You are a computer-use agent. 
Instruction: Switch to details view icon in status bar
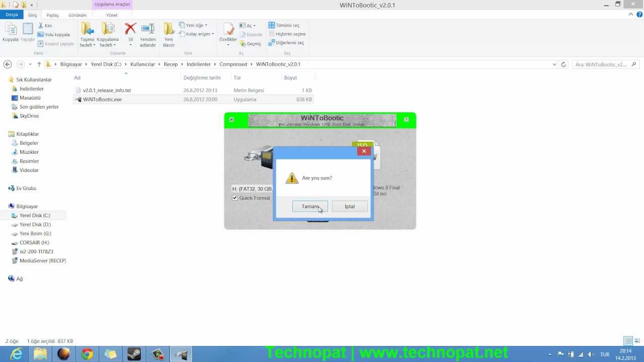click(628, 341)
